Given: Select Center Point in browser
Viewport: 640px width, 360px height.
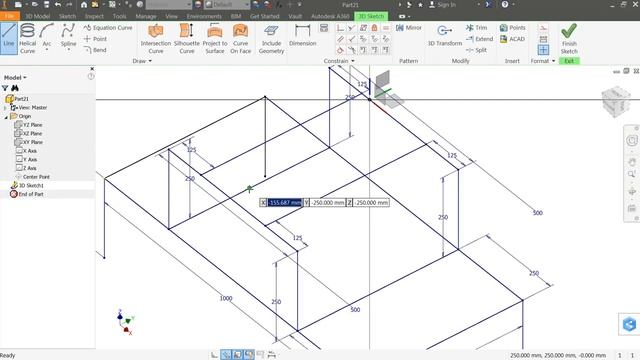Looking at the screenshot, I should click(32, 177).
